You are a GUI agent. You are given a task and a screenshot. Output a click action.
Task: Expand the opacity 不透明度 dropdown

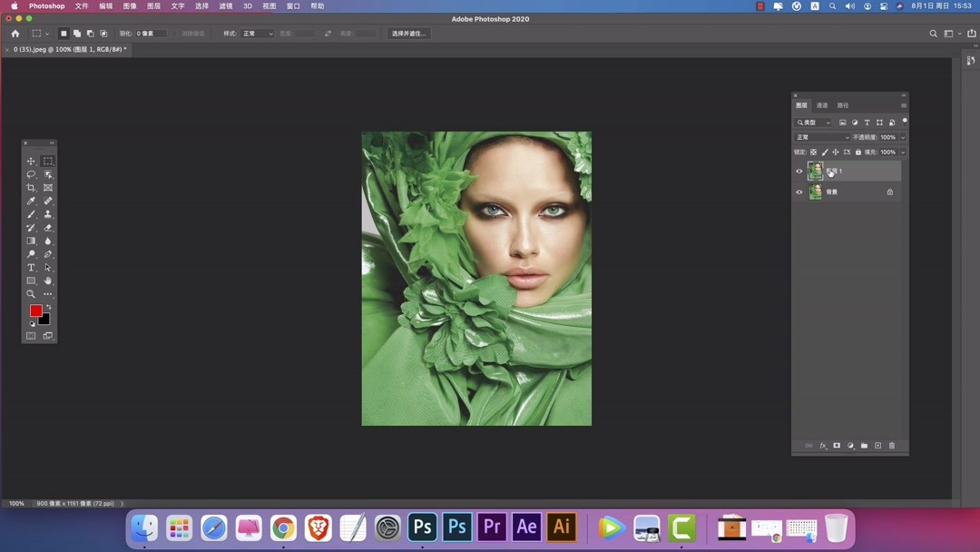901,137
